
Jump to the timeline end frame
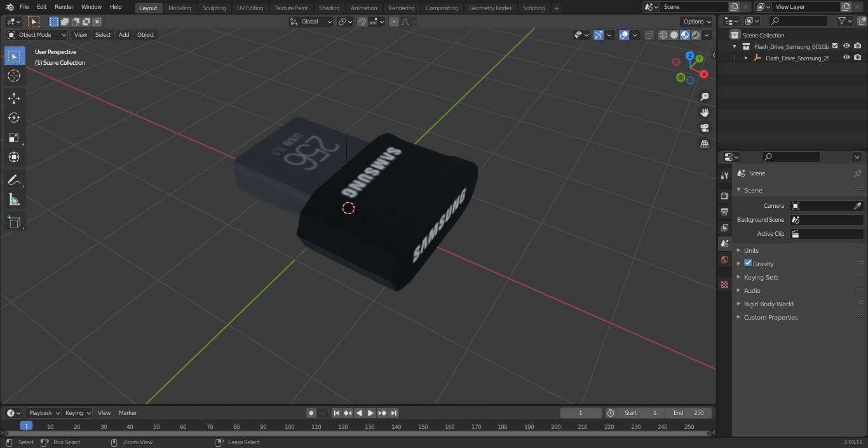coord(394,413)
